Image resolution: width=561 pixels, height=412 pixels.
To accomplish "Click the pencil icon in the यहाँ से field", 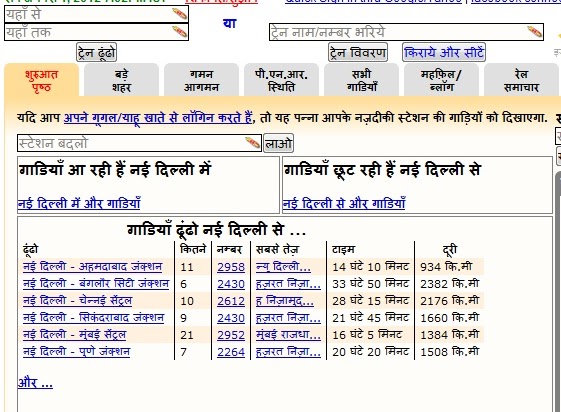I will [179, 14].
